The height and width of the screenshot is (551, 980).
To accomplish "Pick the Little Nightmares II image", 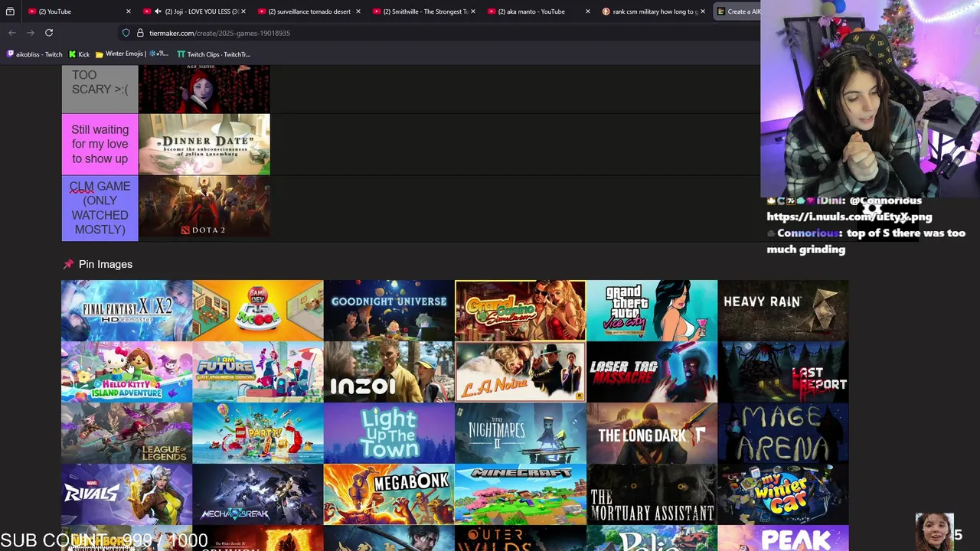I will point(521,433).
